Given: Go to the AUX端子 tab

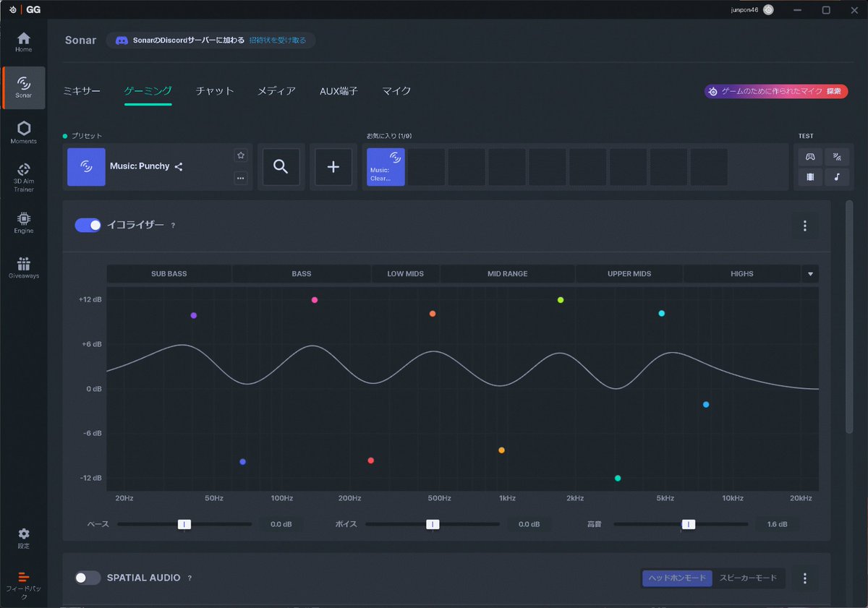Looking at the screenshot, I should pos(339,91).
